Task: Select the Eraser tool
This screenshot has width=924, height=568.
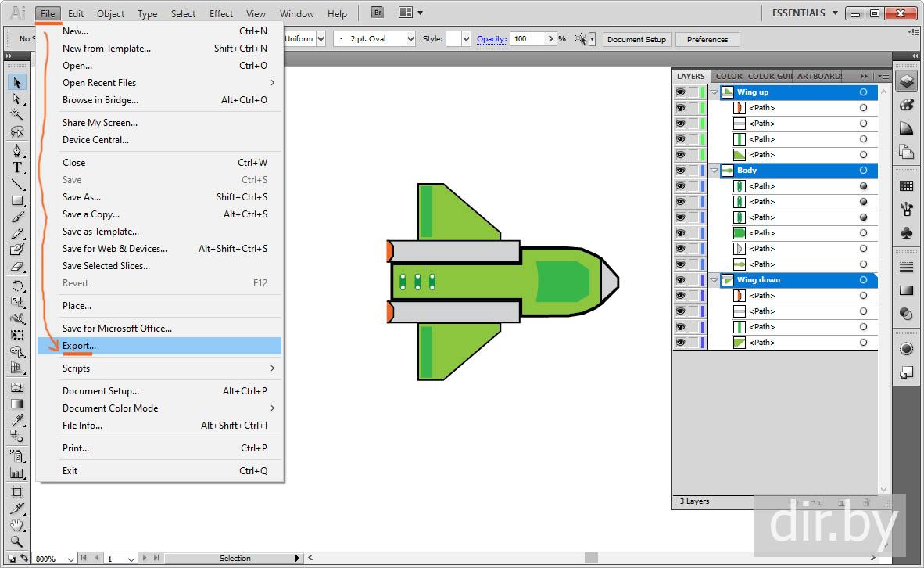Action: tap(16, 267)
